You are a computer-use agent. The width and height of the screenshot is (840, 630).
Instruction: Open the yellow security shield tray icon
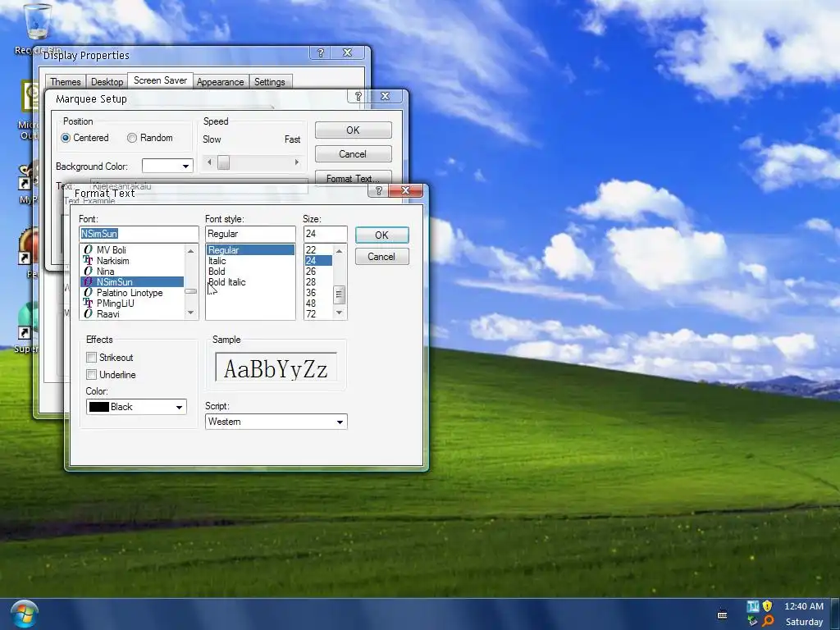click(x=767, y=606)
